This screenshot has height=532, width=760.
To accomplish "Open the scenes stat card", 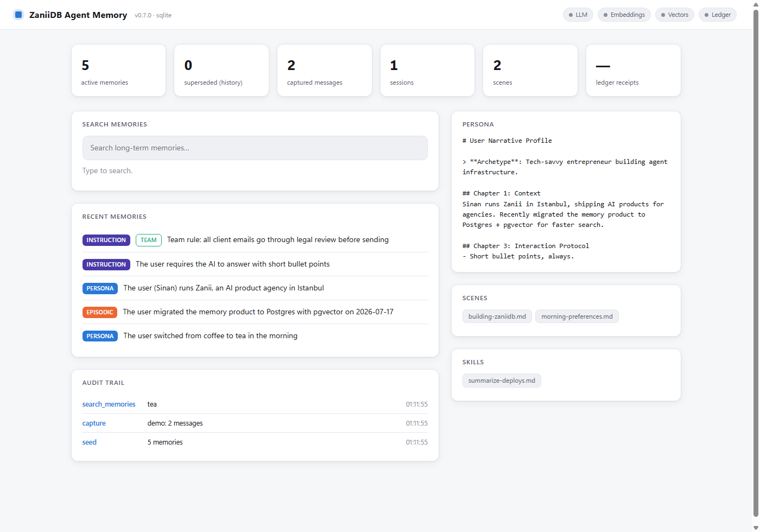I will (530, 71).
